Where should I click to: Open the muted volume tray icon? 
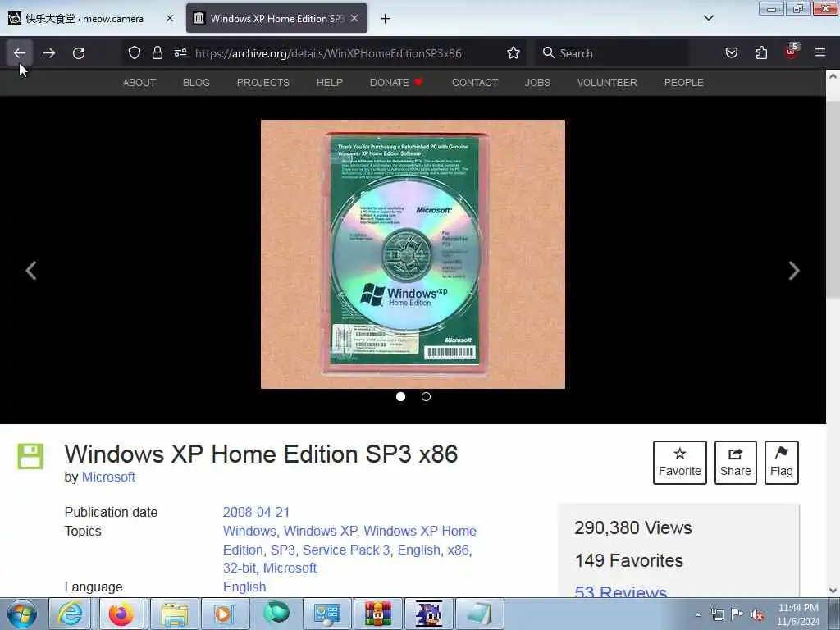pos(757,614)
